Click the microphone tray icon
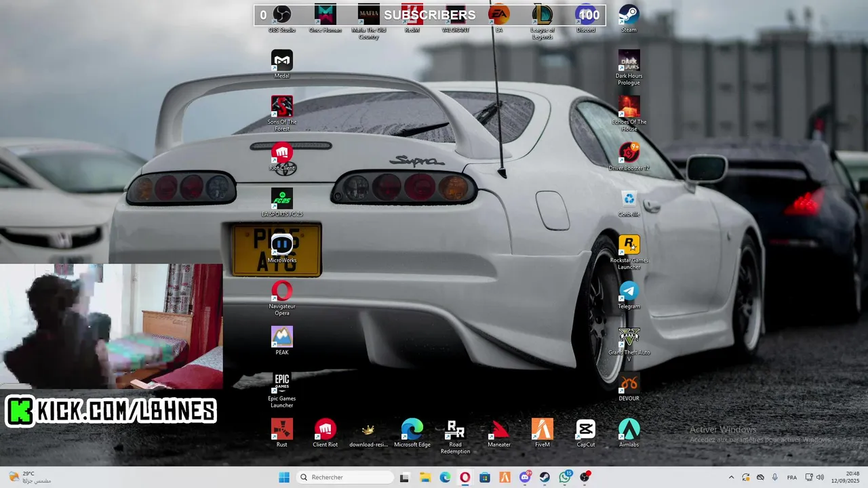Screen dimensions: 868x488 pyautogui.click(x=775, y=477)
